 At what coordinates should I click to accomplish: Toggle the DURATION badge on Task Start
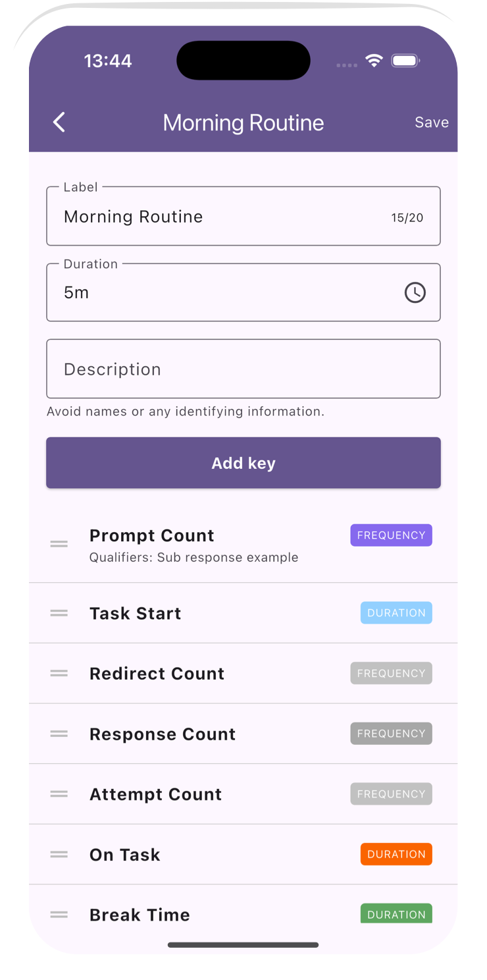click(396, 612)
